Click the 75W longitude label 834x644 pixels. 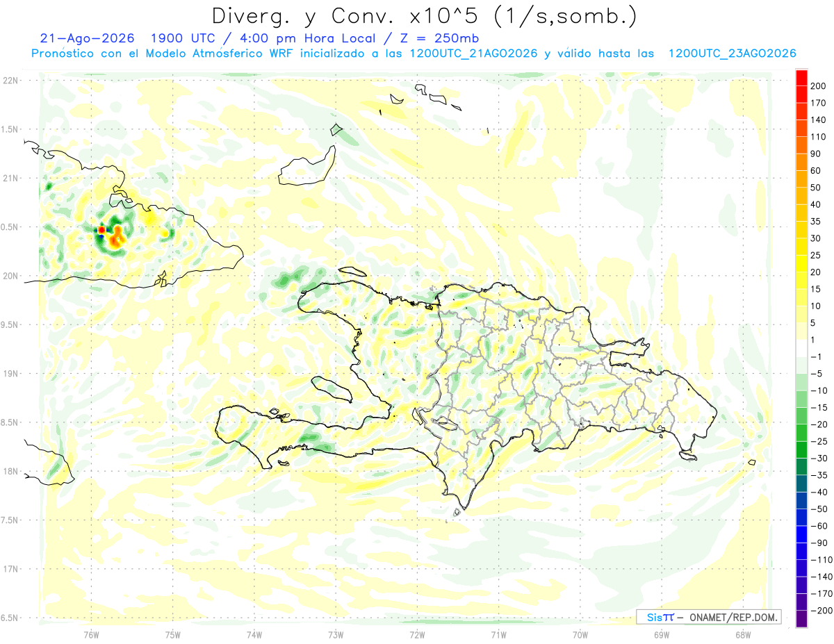pos(172,634)
